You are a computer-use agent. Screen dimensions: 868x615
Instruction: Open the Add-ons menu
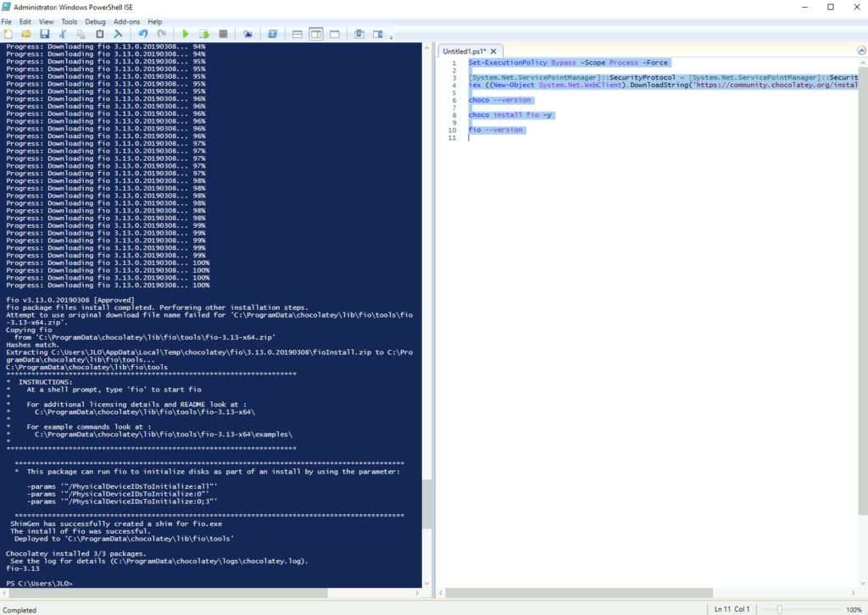click(x=126, y=21)
